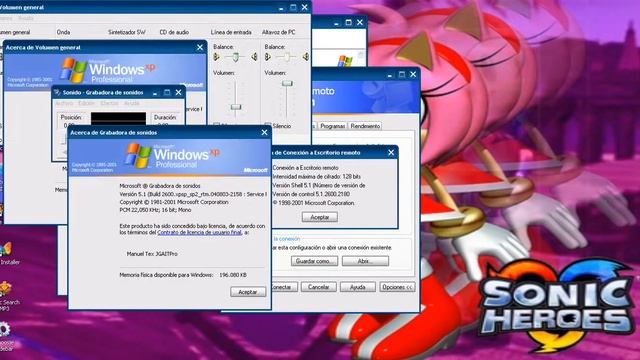Switch to the Rendimiento tab

point(365,126)
